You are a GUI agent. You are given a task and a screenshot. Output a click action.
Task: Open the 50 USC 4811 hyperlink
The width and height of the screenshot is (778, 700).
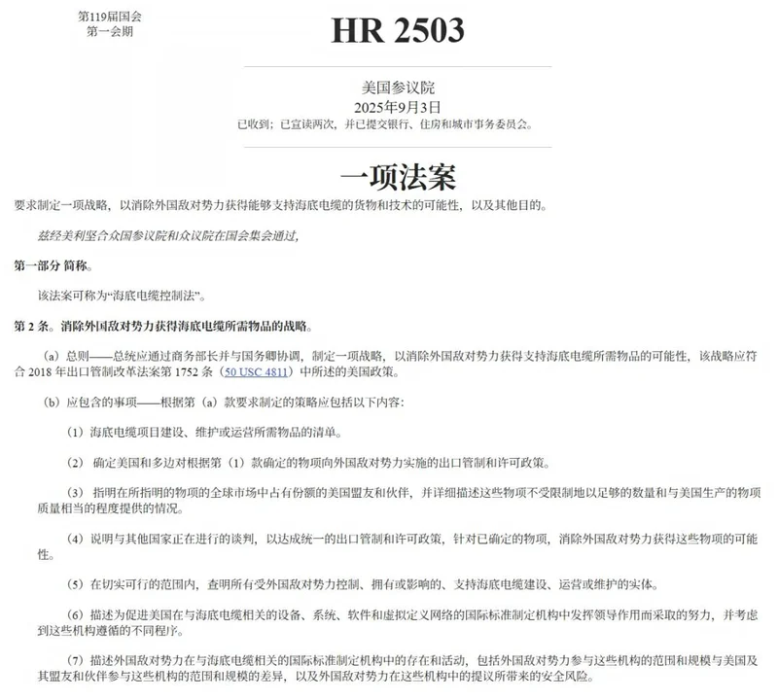(x=256, y=371)
